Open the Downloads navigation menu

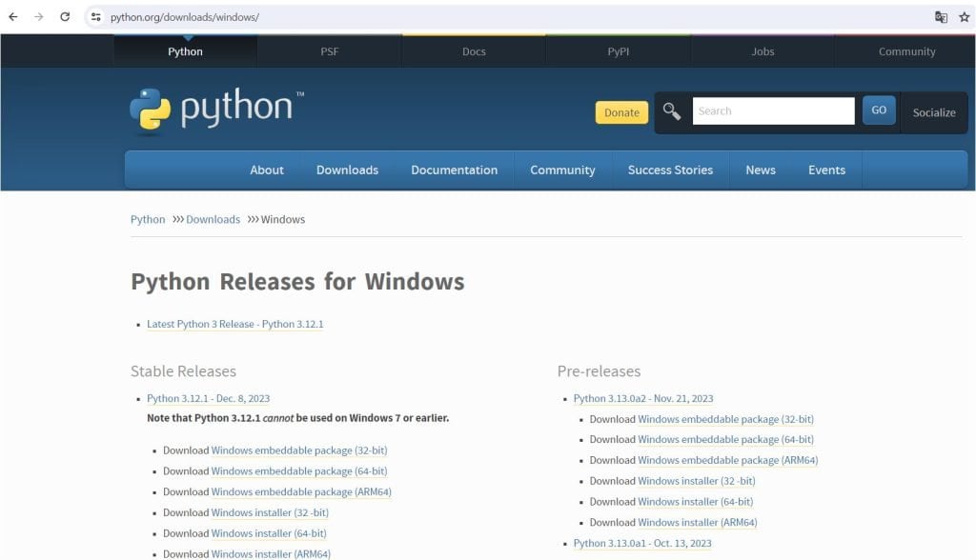pos(347,170)
